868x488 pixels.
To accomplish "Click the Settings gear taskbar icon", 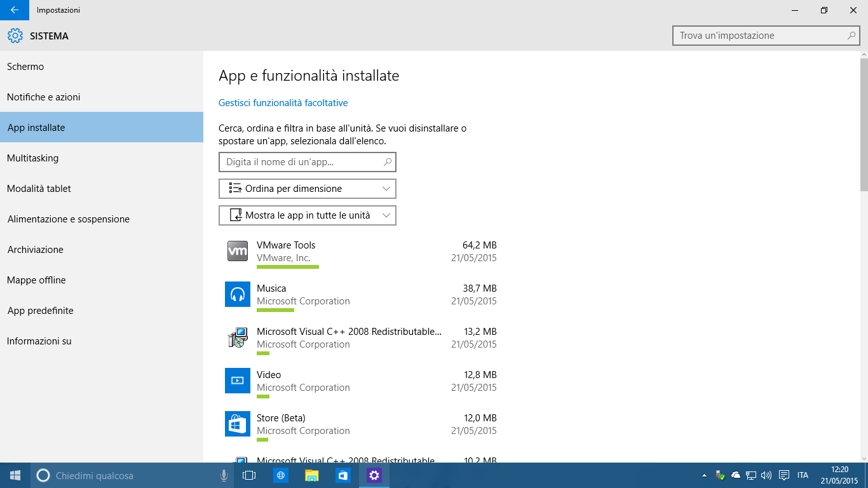I will click(374, 475).
